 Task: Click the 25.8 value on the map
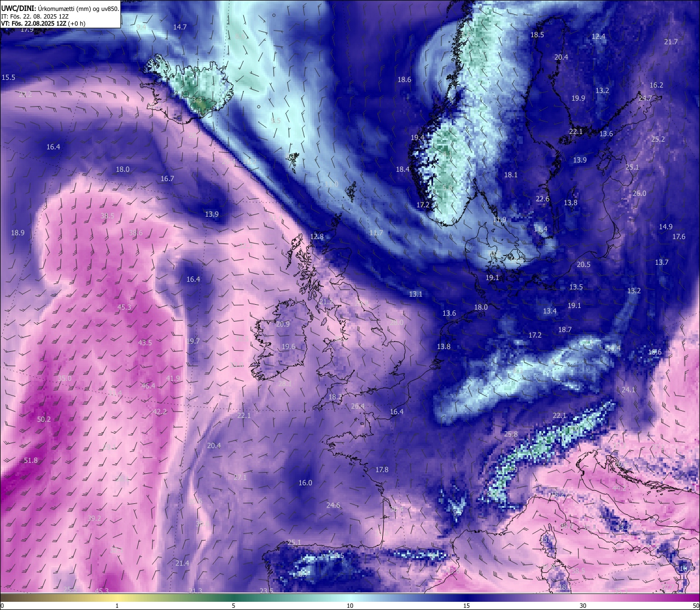pyautogui.click(x=511, y=434)
